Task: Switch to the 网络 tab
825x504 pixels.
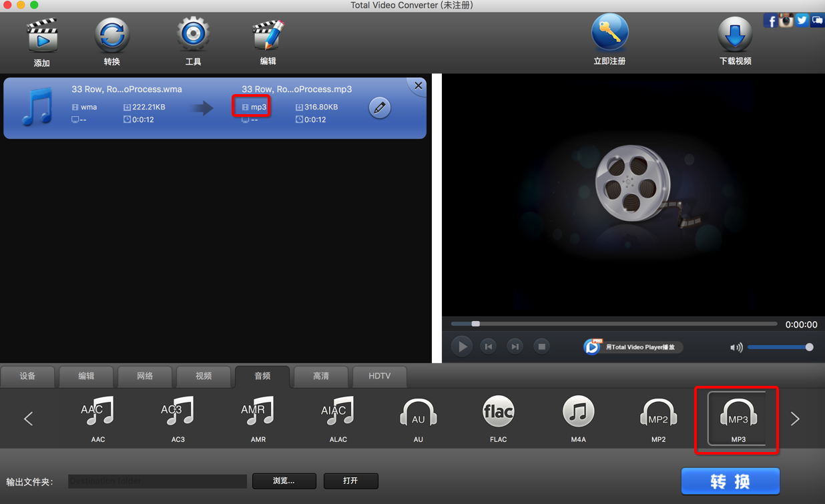Action: [145, 376]
